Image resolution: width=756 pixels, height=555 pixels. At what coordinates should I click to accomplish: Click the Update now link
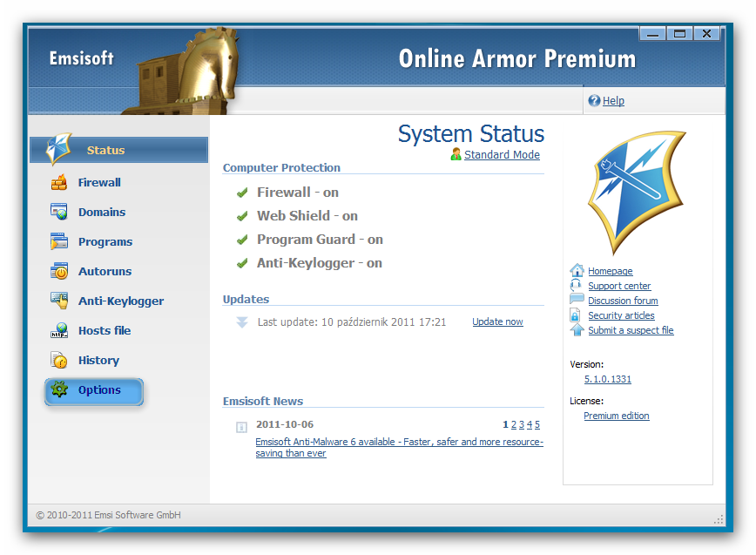point(497,321)
